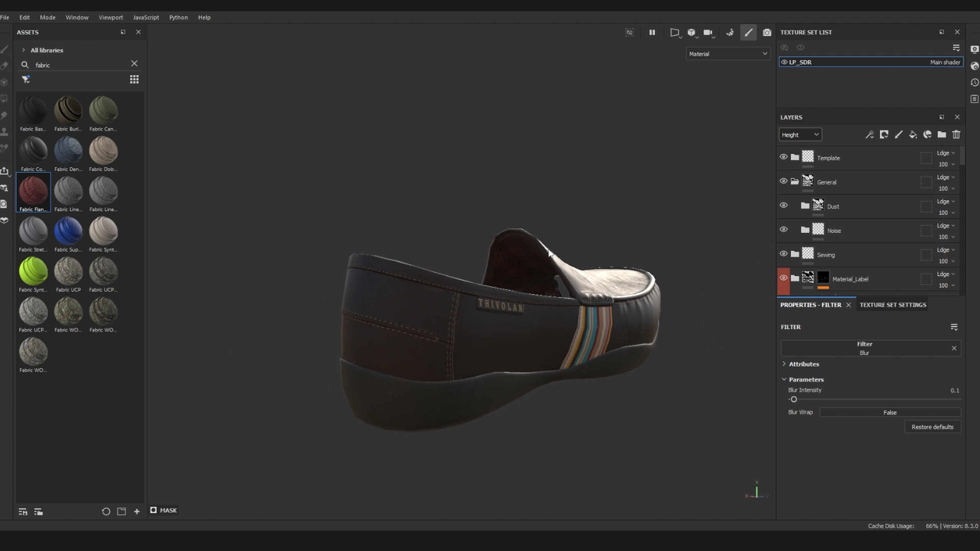Switch to Texture Set Settings tab
Screen dimensions: 980x551
[x=893, y=305]
